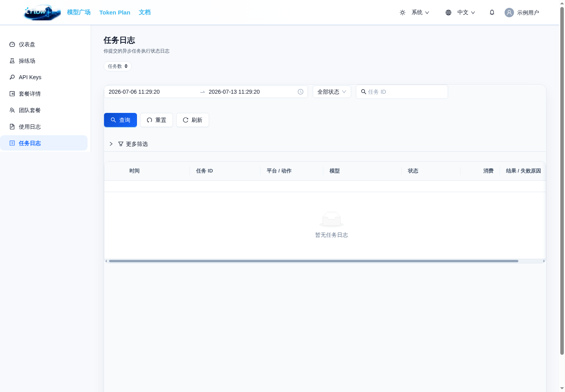
Task: Click the sun theme icon
Action: [x=403, y=13]
